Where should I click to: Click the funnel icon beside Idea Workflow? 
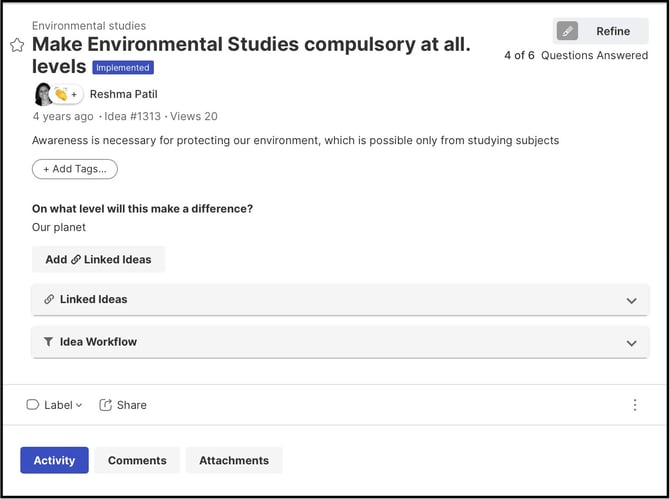(x=49, y=342)
